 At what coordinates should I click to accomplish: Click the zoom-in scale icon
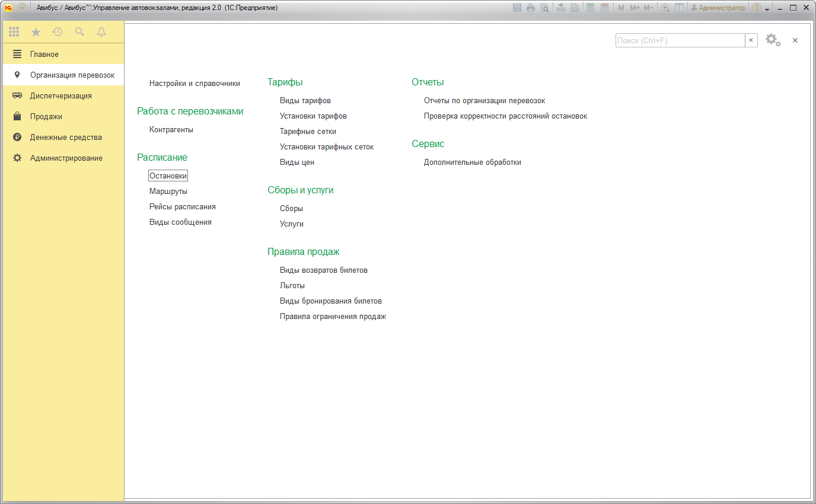click(x=665, y=8)
